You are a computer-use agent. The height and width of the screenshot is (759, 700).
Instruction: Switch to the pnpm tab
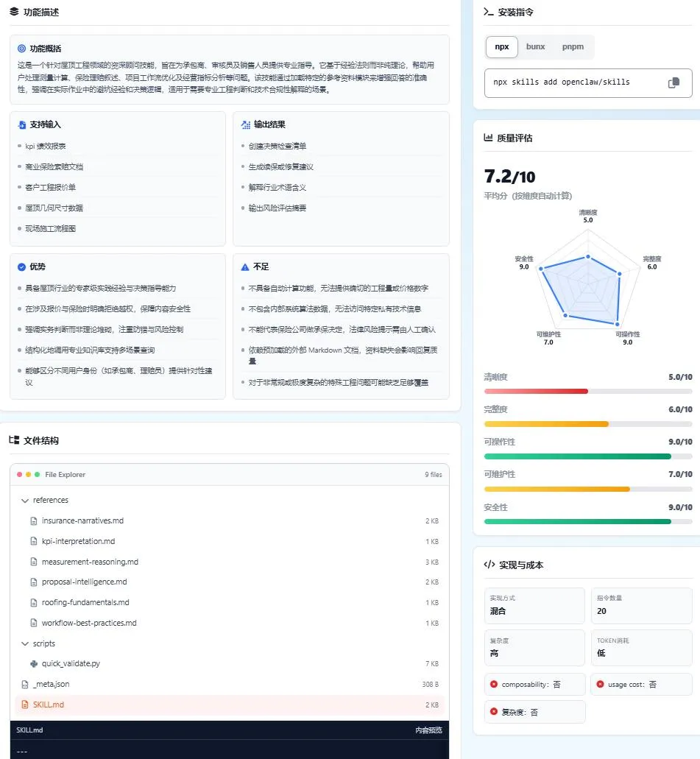(x=573, y=47)
